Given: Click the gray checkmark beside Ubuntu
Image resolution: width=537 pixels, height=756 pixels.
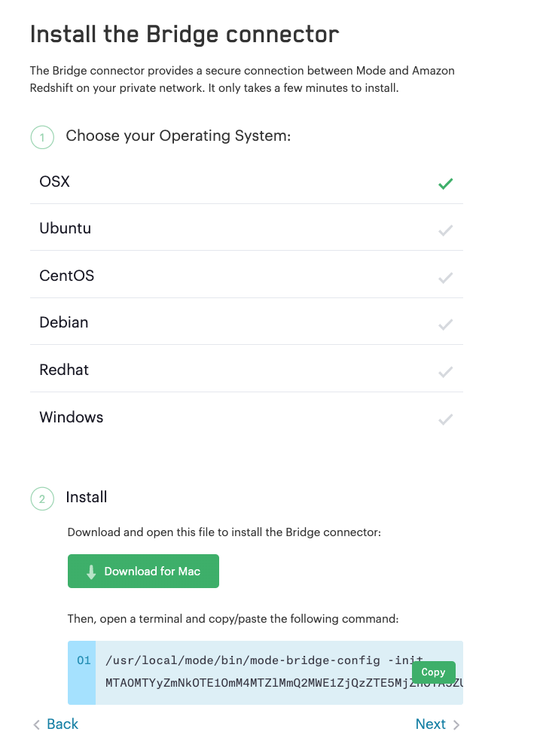Looking at the screenshot, I should coord(445,230).
